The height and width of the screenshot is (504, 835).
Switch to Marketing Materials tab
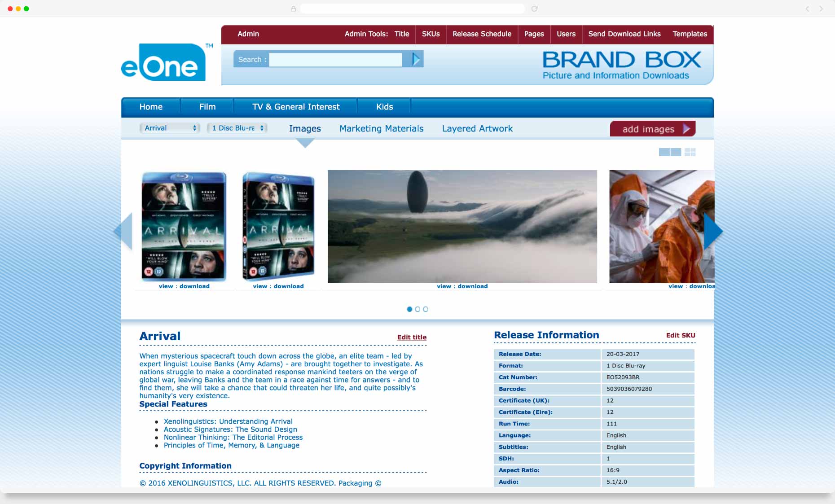tap(381, 129)
